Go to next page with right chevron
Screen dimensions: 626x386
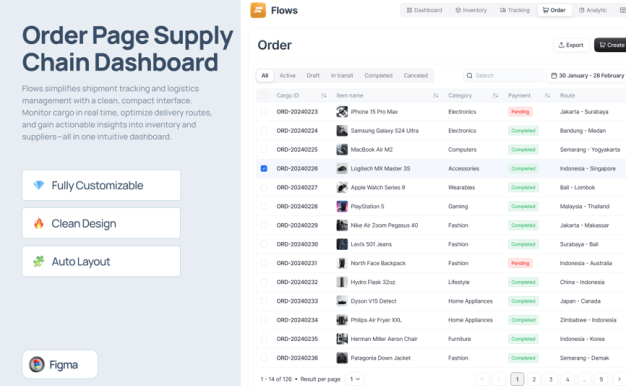619,379
